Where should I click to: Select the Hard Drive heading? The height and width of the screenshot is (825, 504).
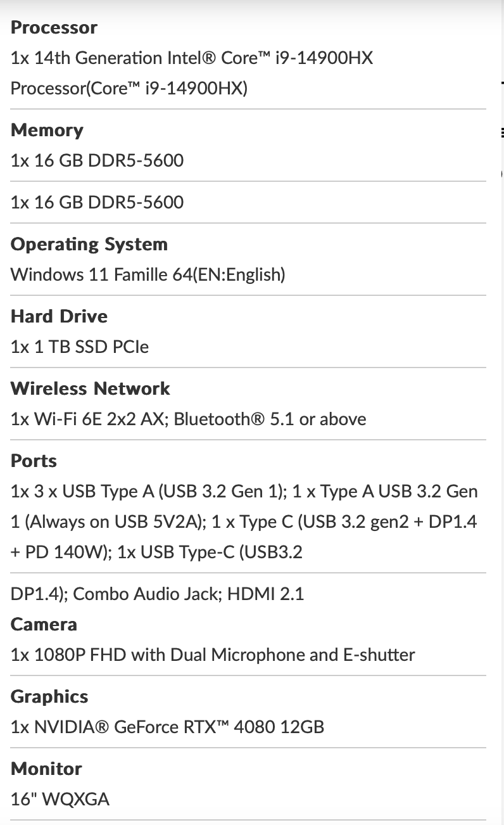click(x=59, y=316)
